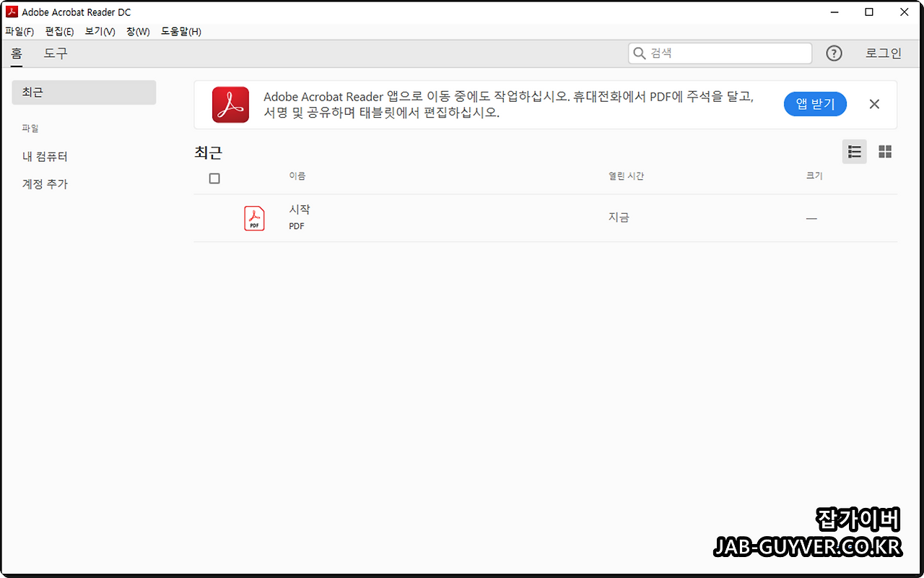924x578 pixels.
Task: Select the 시작 file name
Action: pos(300,210)
